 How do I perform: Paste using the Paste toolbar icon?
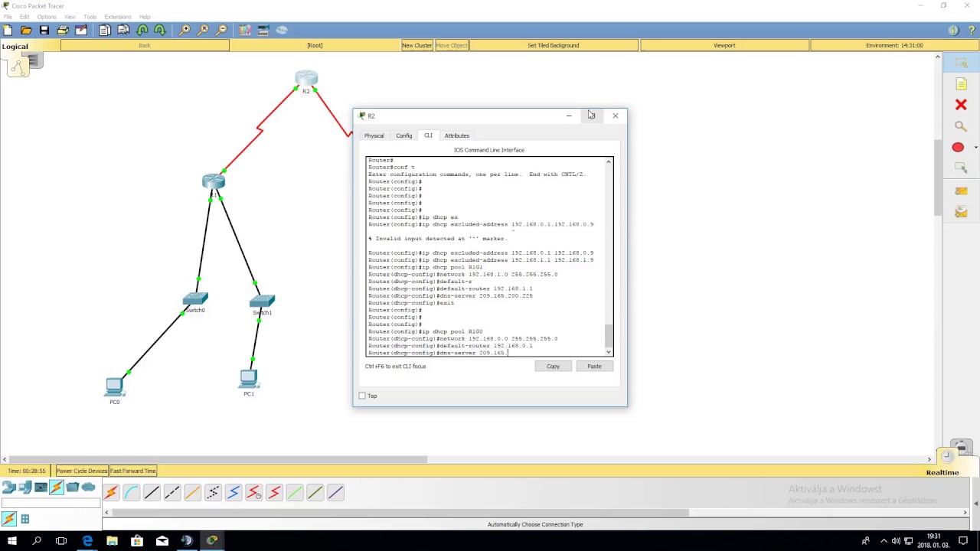(x=123, y=30)
